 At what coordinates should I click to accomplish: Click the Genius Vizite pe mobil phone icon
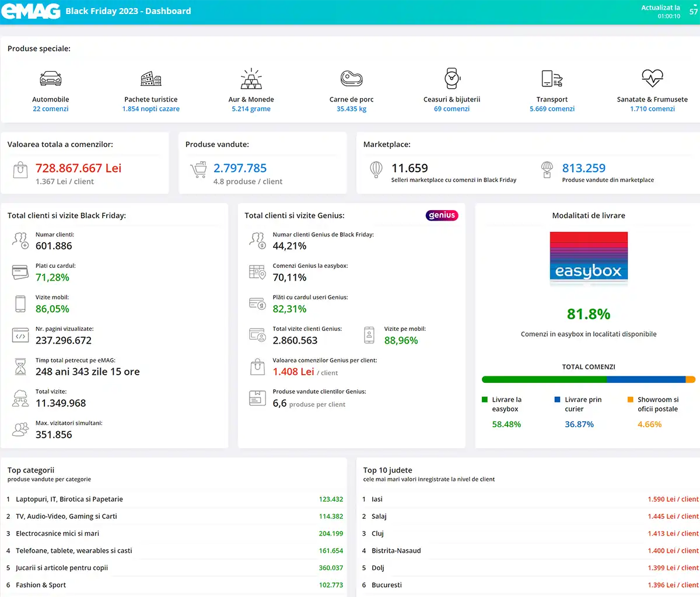click(369, 335)
